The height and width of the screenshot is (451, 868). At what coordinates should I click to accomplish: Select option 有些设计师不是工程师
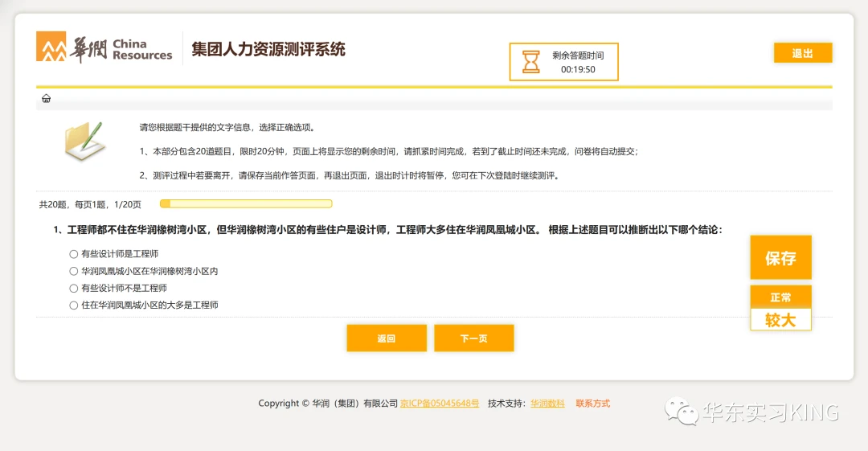[x=74, y=288]
